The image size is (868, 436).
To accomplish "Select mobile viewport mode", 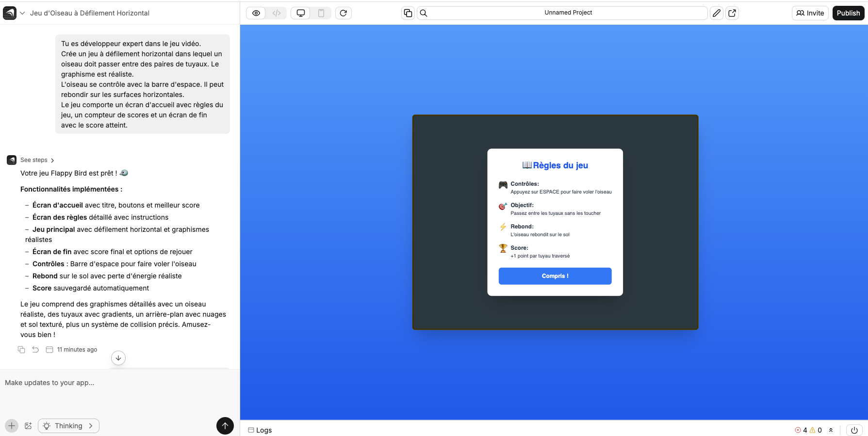I will (x=321, y=13).
